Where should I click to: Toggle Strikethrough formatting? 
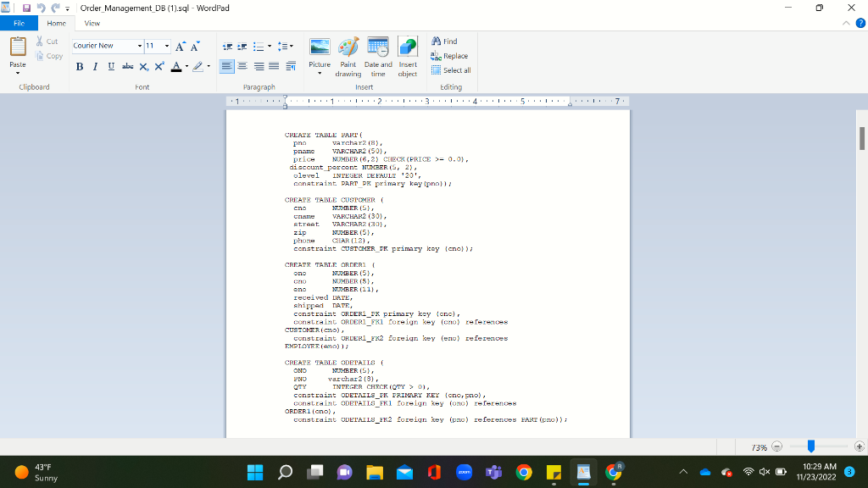pos(127,66)
